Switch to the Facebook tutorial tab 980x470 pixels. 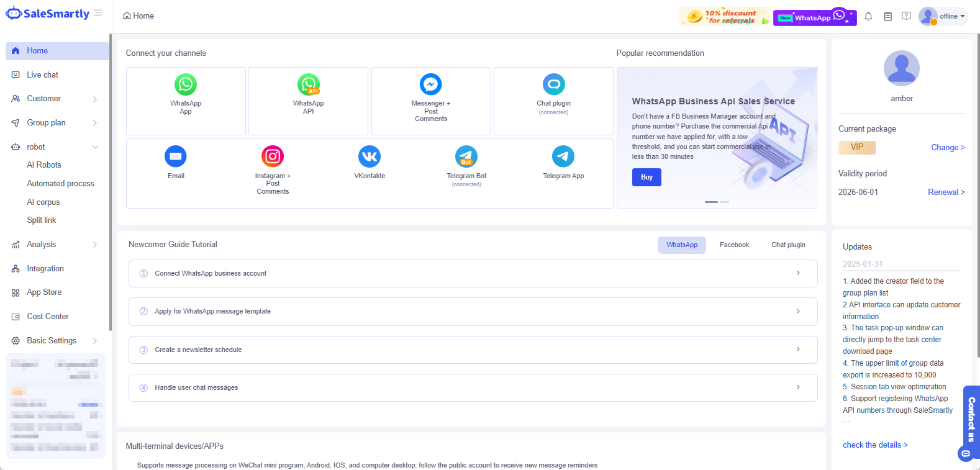point(734,245)
